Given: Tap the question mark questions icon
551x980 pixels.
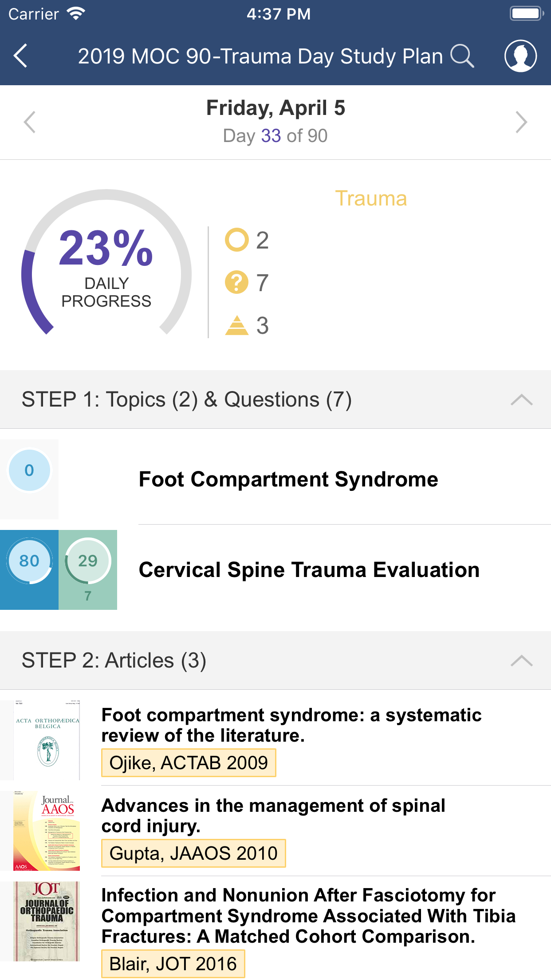Looking at the screenshot, I should [237, 283].
